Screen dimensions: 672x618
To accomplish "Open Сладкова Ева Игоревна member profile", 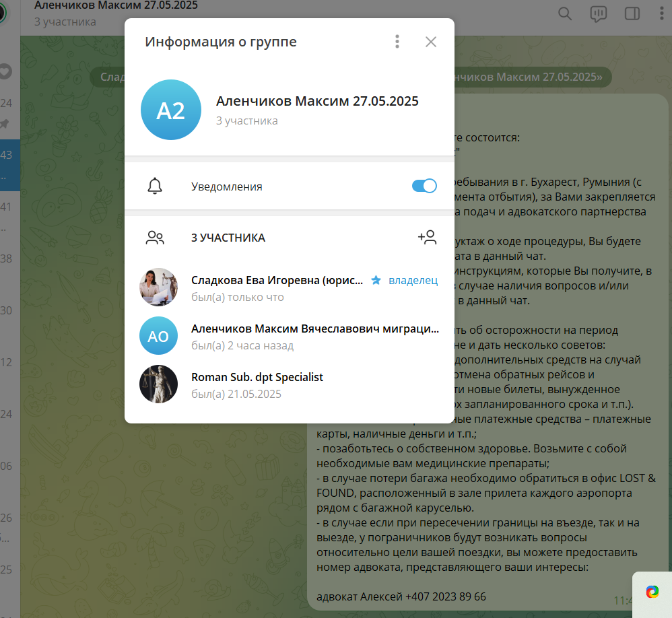I will click(x=290, y=287).
